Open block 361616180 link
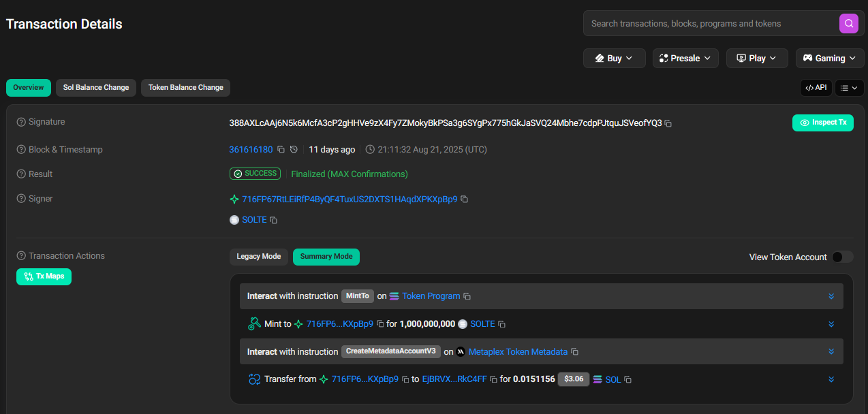Screen dimensions: 868x414 (x=251, y=149)
